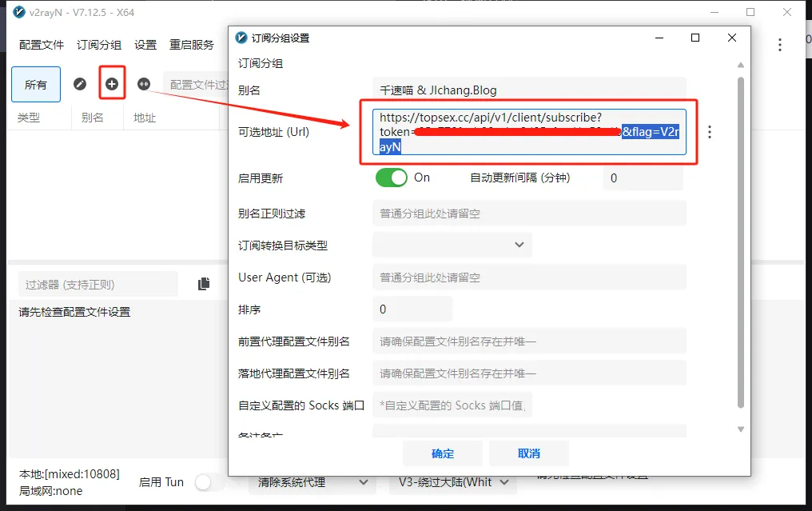Click the 排序 input field
Viewport: 812px width, 511px height.
pos(412,309)
